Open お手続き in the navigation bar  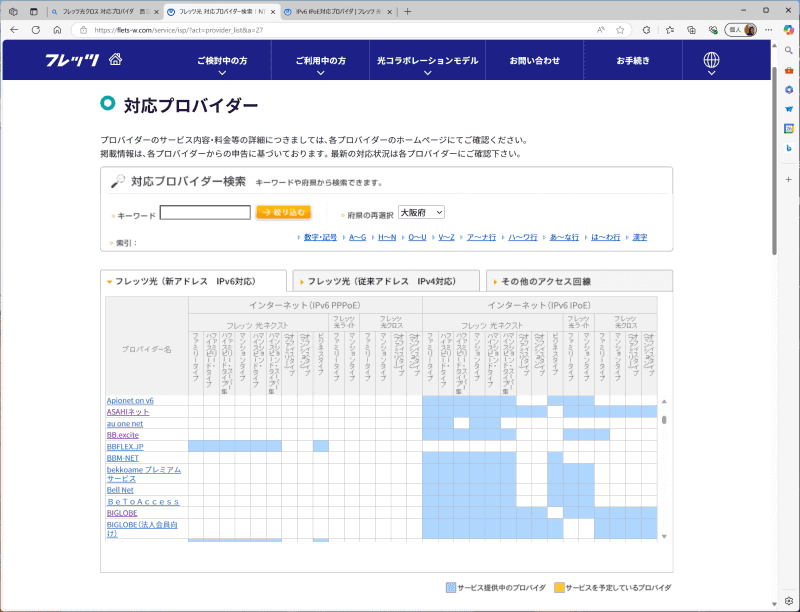633,61
